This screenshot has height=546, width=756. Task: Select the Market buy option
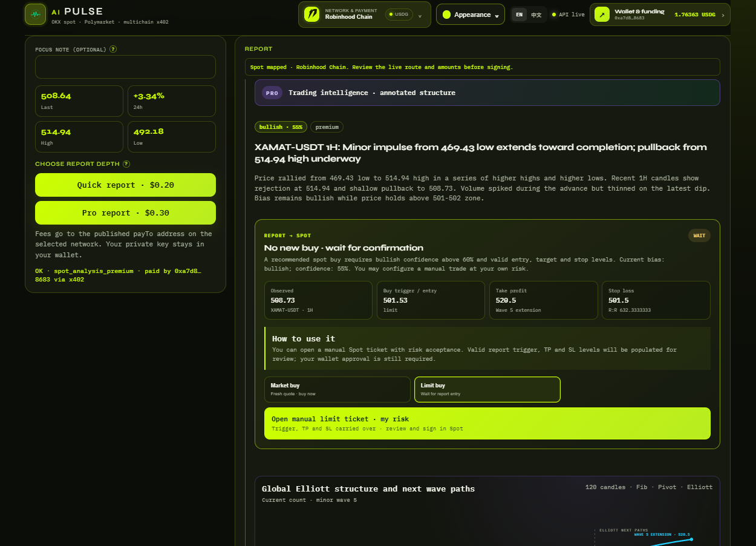337,389
